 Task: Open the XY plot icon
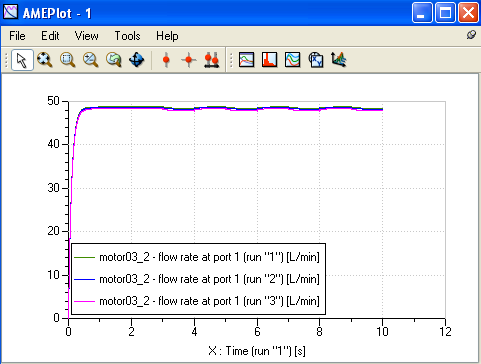coord(316,60)
